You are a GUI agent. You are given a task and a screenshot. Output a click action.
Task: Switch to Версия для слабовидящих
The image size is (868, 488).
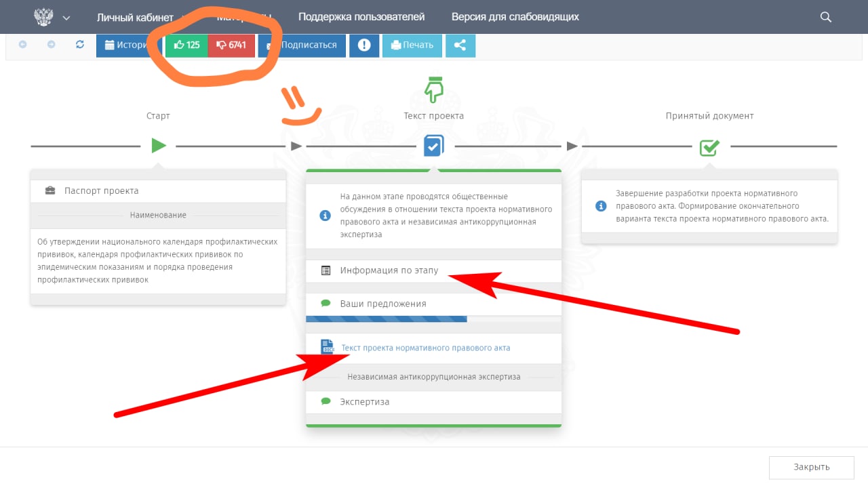point(515,17)
